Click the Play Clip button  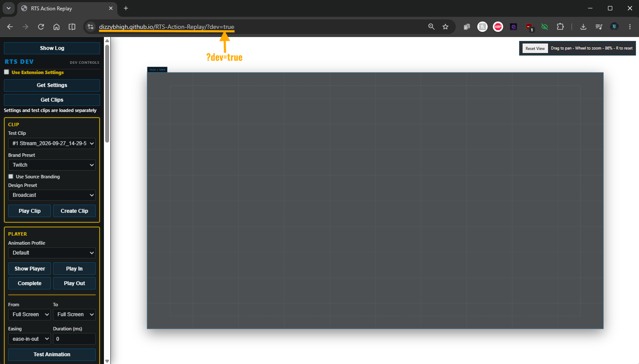point(29,211)
